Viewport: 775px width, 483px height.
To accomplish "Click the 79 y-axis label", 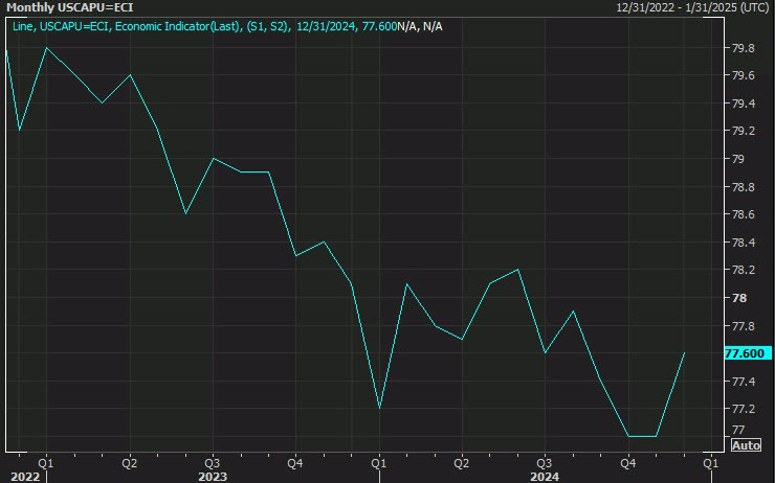I will click(738, 159).
